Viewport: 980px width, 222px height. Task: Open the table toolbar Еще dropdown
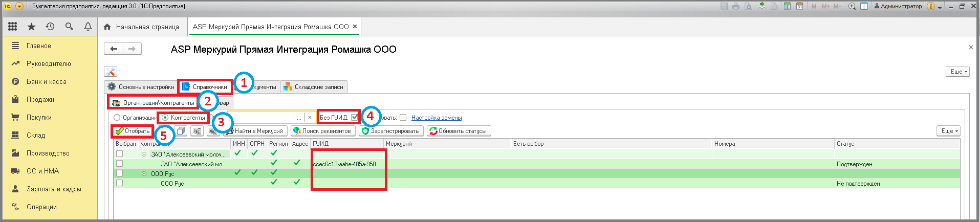pos(948,131)
